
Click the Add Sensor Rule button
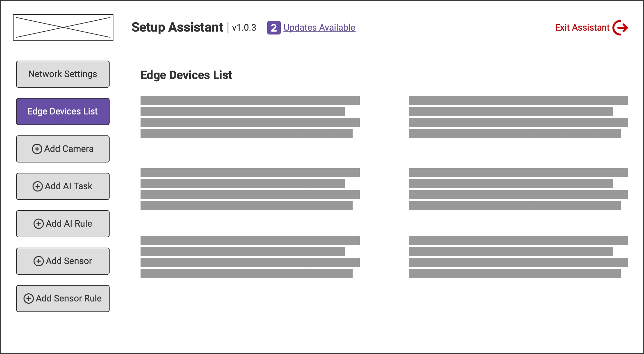63,299
